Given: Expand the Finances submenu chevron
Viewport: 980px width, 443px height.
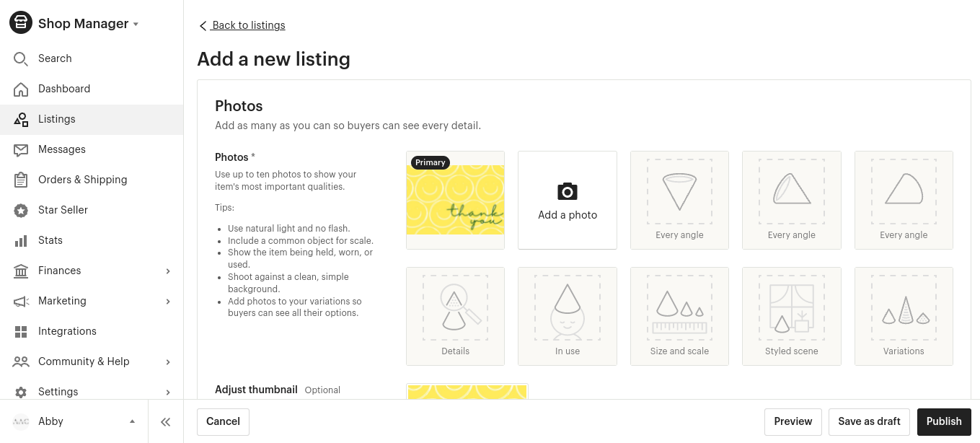Looking at the screenshot, I should coord(168,271).
